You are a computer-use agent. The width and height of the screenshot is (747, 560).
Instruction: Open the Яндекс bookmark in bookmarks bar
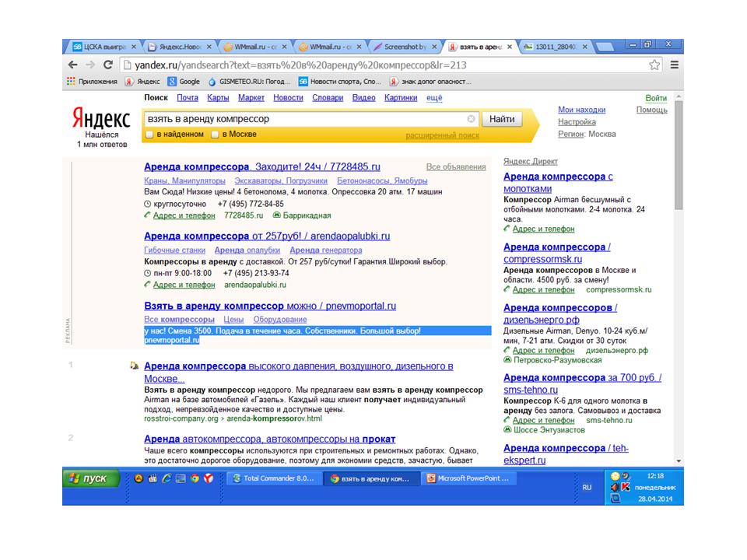click(142, 82)
